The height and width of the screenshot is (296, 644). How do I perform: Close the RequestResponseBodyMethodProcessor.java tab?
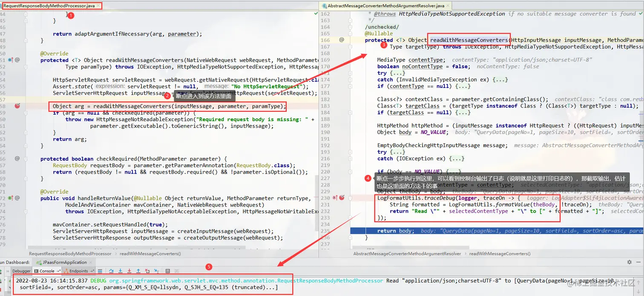pyautogui.click(x=98, y=6)
